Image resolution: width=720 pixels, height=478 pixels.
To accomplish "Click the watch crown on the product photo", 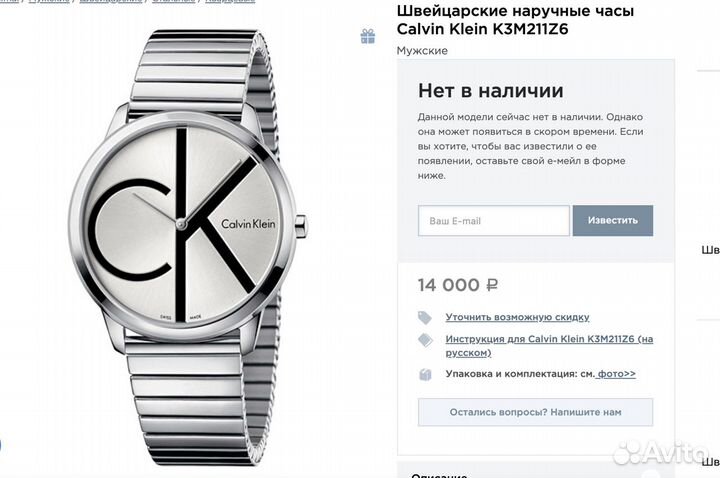I will pos(301,226).
